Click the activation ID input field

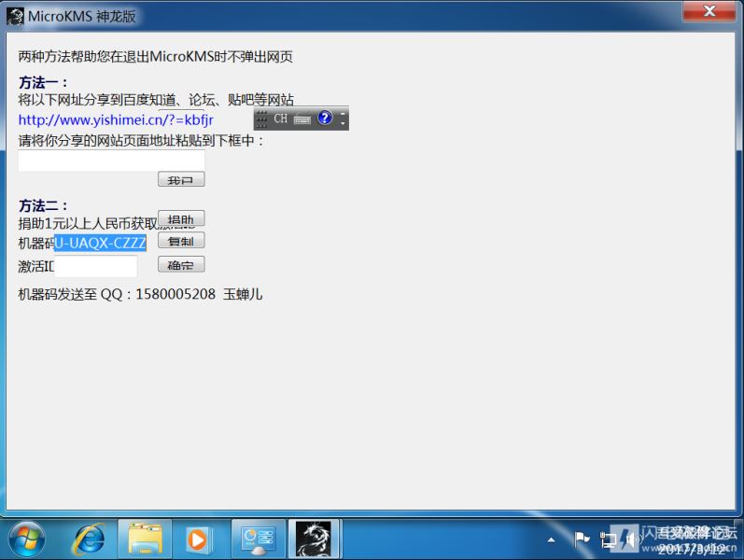(96, 266)
